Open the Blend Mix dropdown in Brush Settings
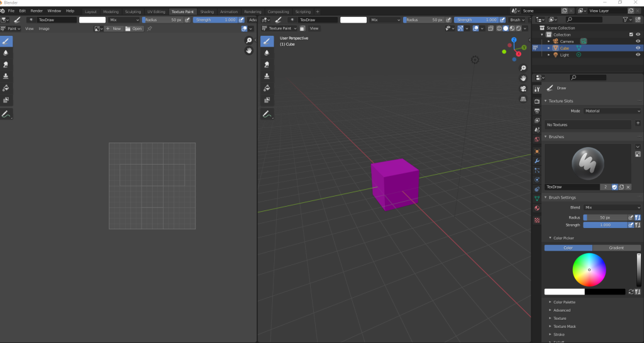The height and width of the screenshot is (343, 644). 613,207
